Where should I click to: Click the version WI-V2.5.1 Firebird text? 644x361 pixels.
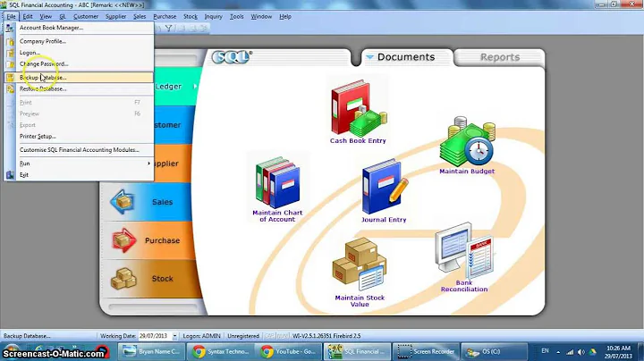[326, 336]
